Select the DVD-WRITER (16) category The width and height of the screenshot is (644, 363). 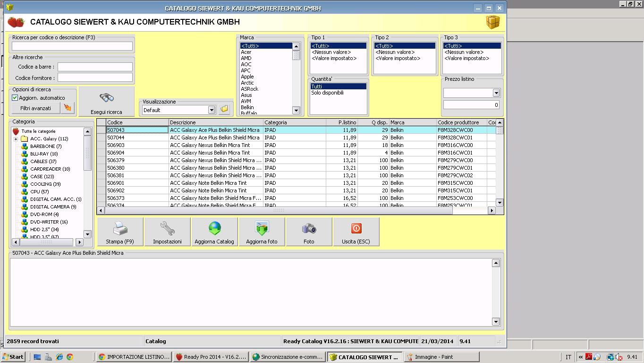click(x=49, y=222)
